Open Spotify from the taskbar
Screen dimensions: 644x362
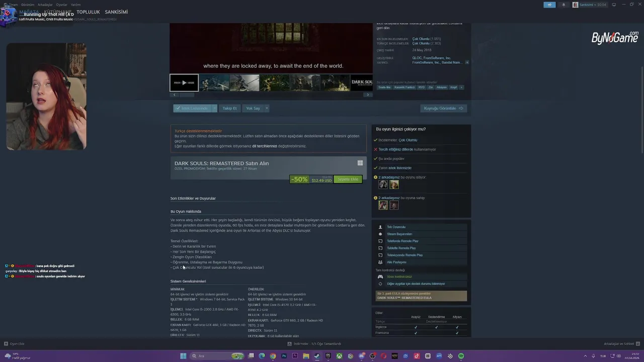(461, 356)
